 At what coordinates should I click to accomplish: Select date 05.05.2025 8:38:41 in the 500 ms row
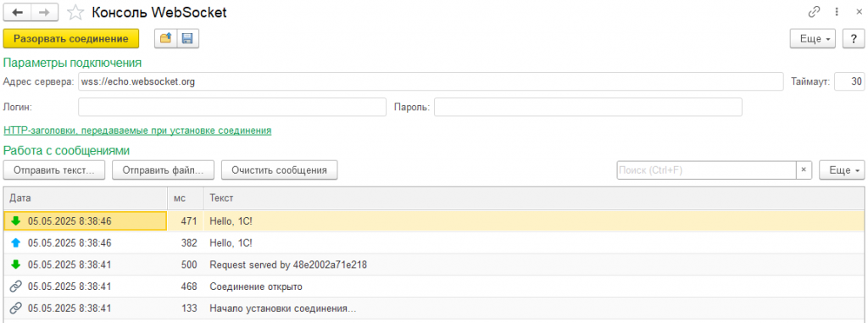point(70,265)
